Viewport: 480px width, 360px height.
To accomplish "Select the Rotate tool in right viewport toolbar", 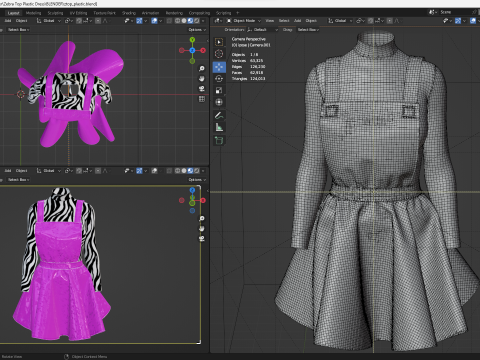I will pos(219,79).
